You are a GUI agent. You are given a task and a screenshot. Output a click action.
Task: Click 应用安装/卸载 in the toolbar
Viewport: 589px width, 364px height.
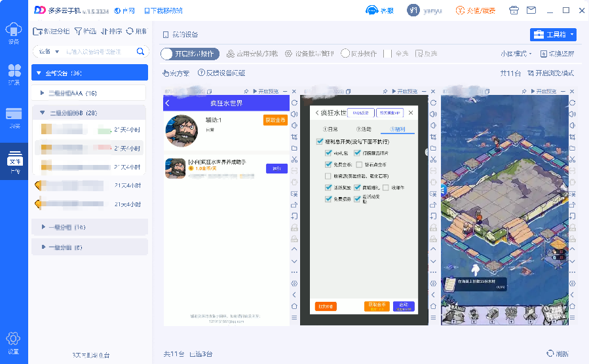click(x=252, y=54)
